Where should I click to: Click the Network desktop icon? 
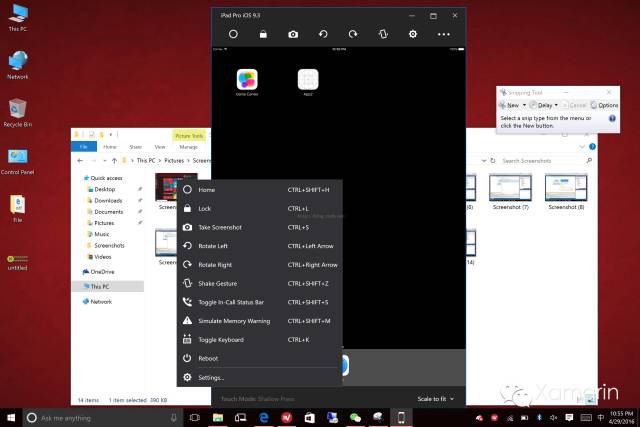click(18, 65)
